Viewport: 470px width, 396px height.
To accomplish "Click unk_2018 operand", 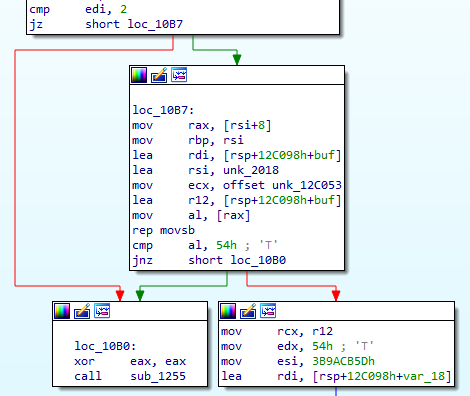I will point(251,170).
